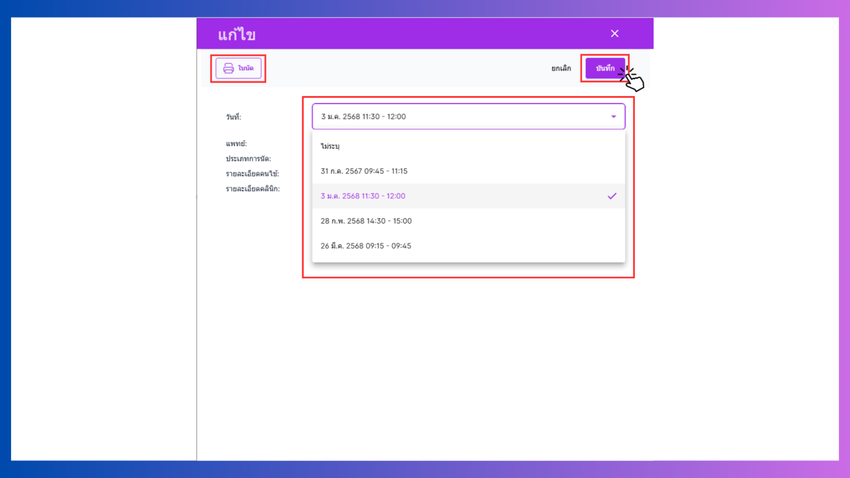The height and width of the screenshot is (478, 850).
Task: Click ยกเลิก to cancel editing
Action: coord(561,68)
